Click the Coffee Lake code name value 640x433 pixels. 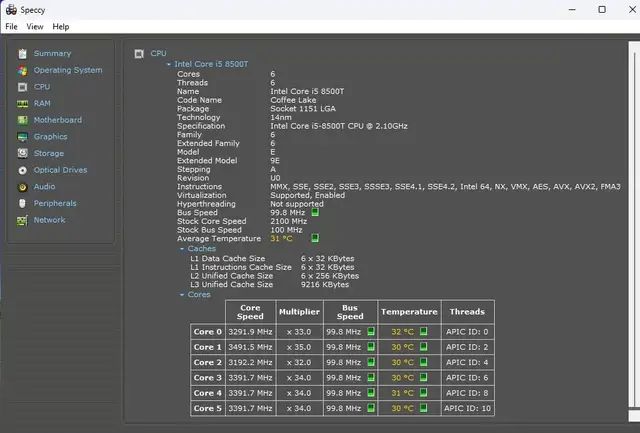[x=293, y=100]
